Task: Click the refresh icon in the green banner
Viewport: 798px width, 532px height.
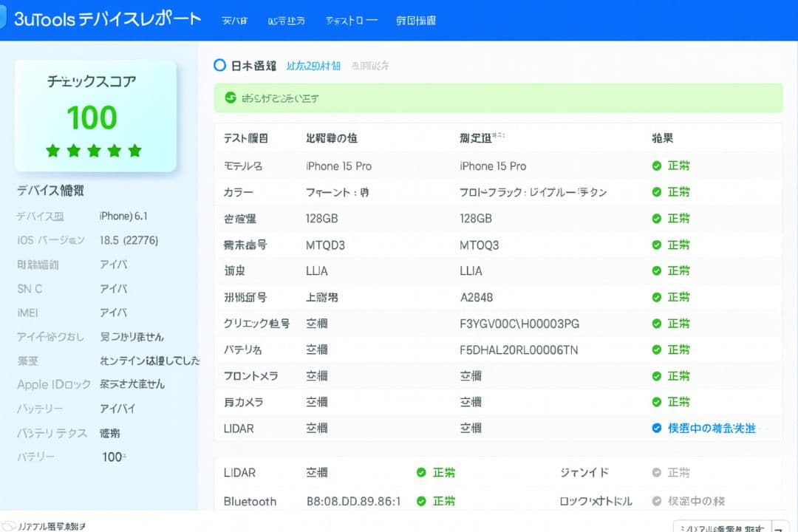Action: pos(231,97)
